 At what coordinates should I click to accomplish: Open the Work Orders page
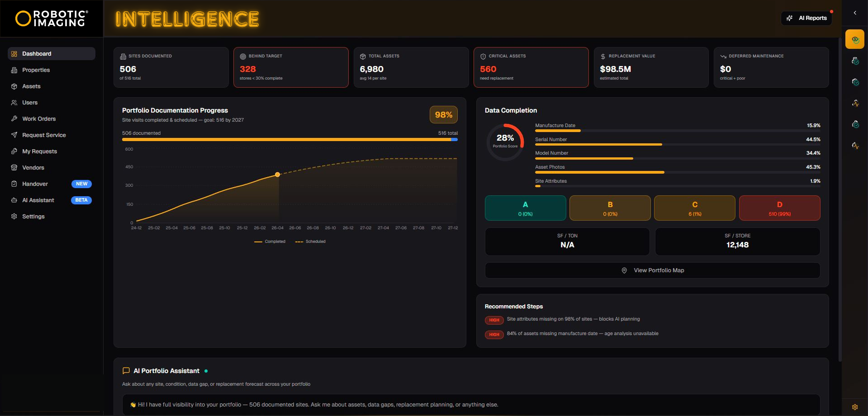coord(39,118)
